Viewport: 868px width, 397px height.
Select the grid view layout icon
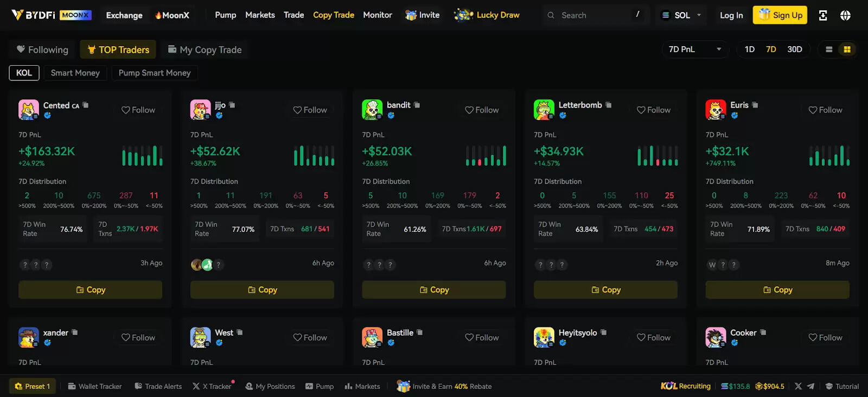pyautogui.click(x=847, y=49)
